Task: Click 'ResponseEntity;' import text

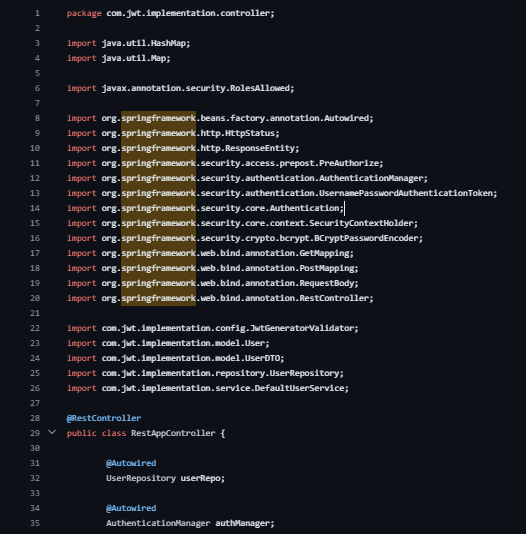Action: point(262,148)
